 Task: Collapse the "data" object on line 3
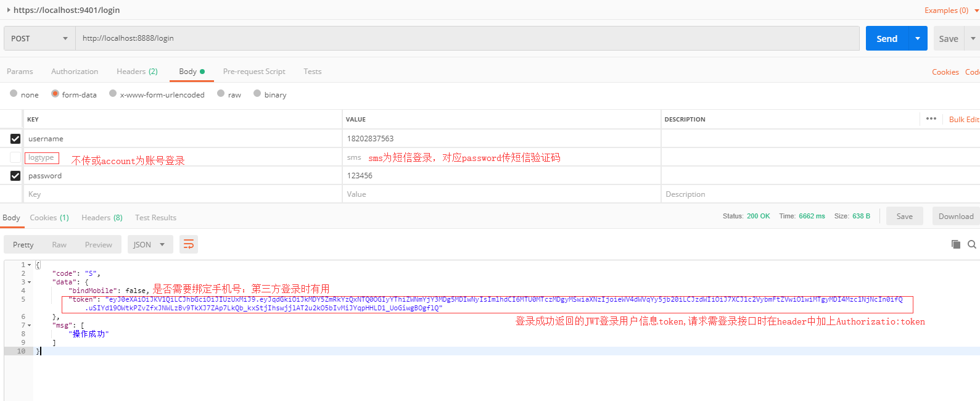click(29, 282)
